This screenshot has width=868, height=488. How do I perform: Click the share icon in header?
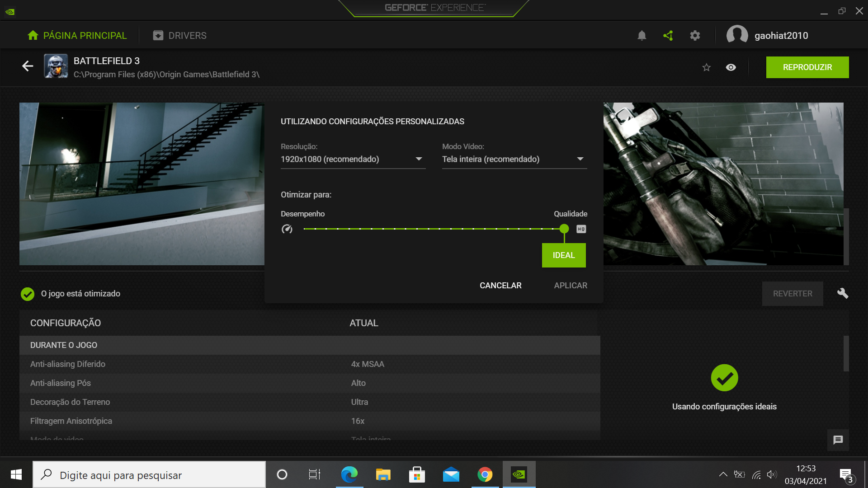pyautogui.click(x=668, y=35)
